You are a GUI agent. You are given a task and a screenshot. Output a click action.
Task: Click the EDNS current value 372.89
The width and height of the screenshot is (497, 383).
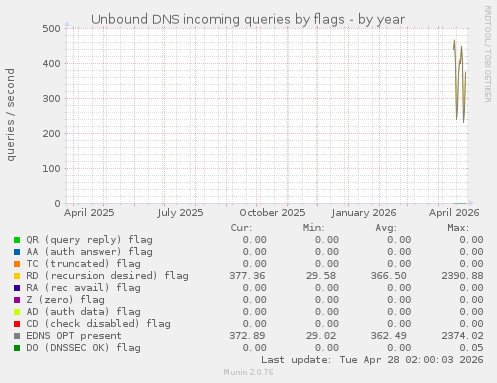247,336
